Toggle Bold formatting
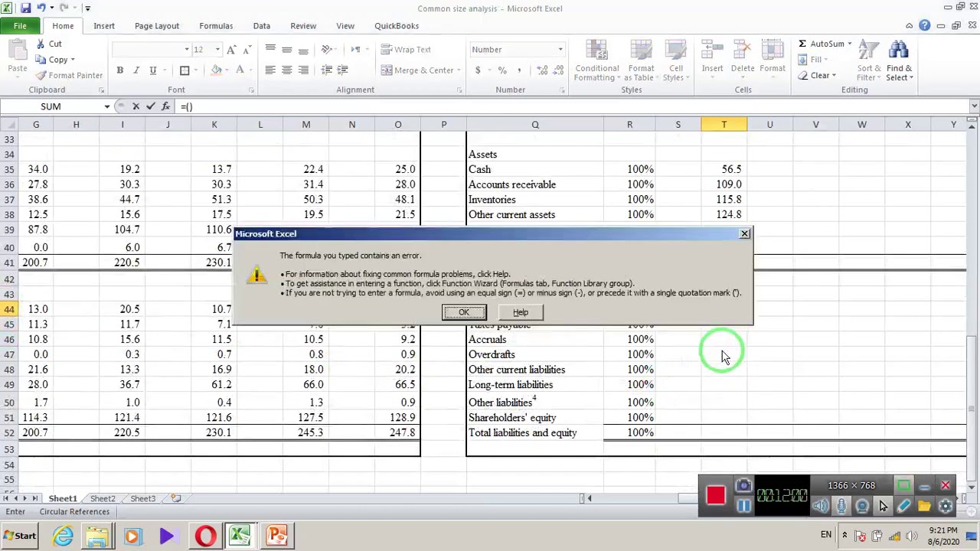The image size is (980, 551). click(119, 70)
